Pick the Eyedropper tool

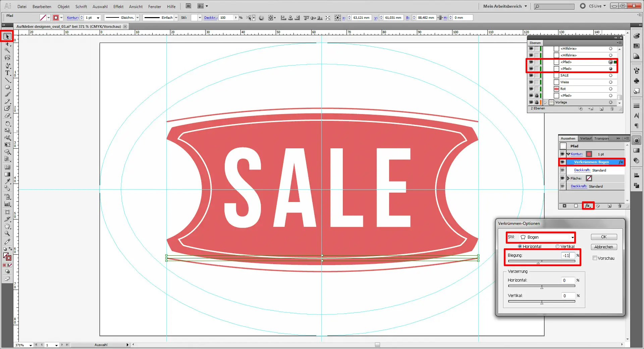(7, 182)
